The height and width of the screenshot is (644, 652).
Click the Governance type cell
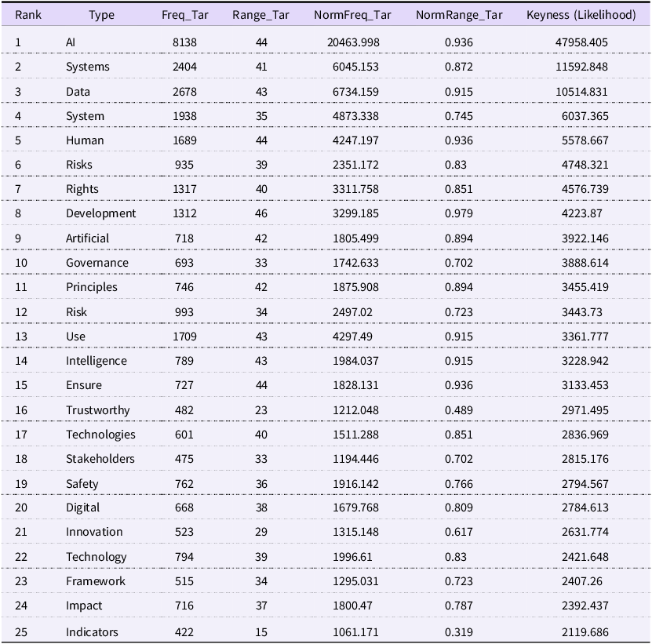click(x=97, y=263)
